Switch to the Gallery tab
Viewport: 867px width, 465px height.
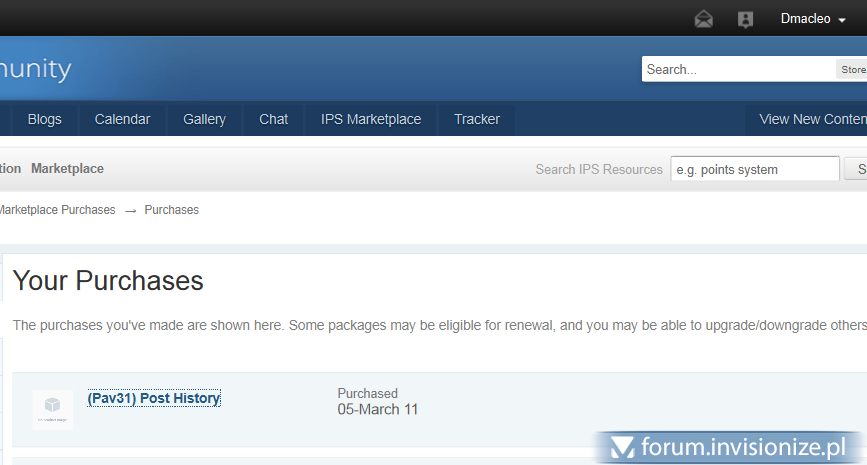coord(204,119)
